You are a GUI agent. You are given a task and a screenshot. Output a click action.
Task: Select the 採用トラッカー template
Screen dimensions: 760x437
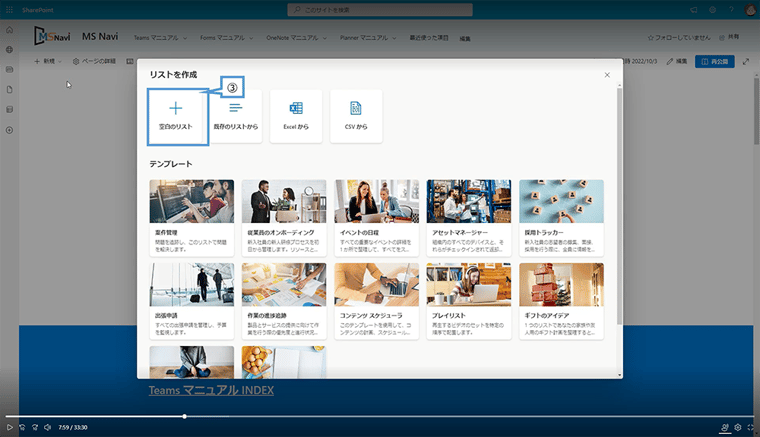point(561,218)
